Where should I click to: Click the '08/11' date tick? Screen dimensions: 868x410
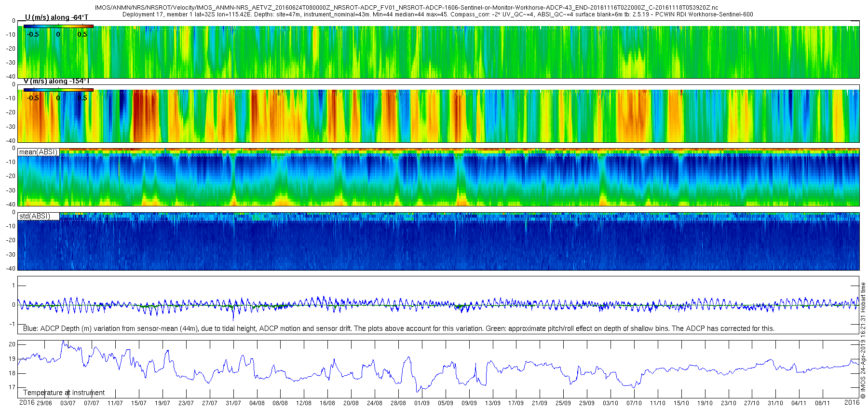click(x=822, y=403)
